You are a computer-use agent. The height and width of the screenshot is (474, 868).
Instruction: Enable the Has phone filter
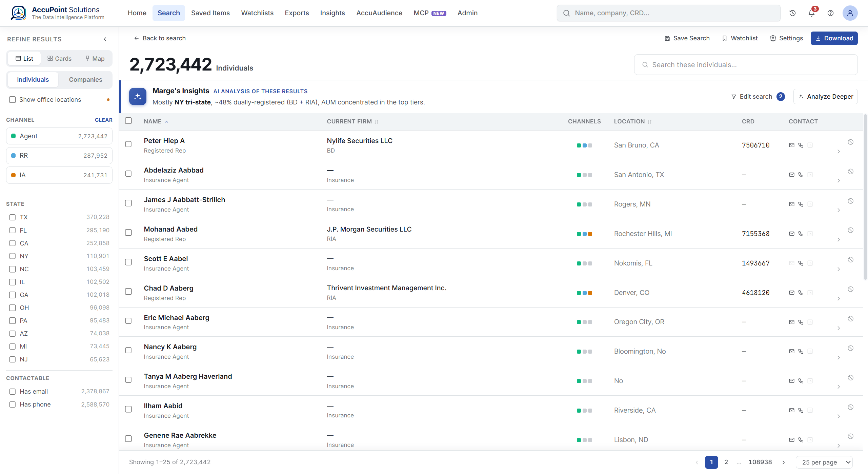[x=13, y=404]
